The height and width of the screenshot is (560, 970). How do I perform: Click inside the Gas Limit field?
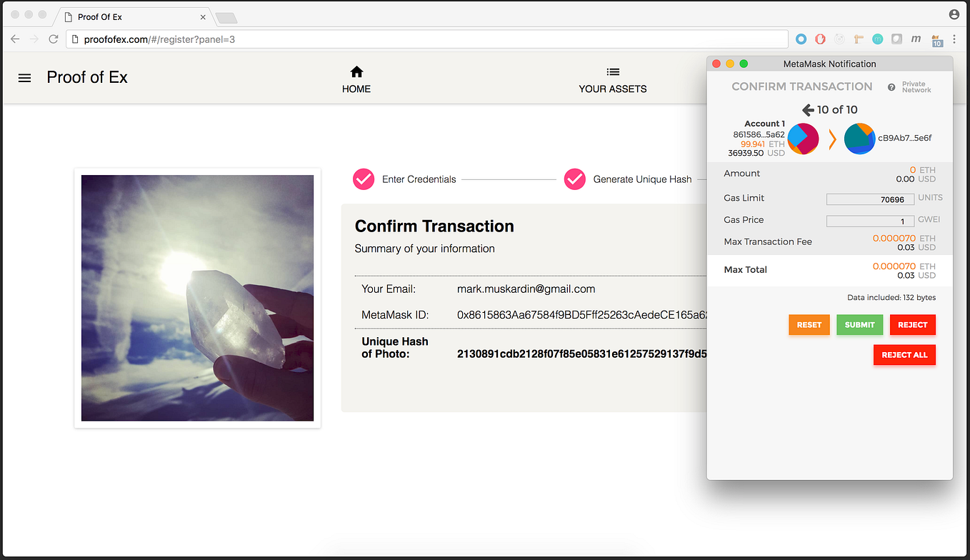(870, 199)
